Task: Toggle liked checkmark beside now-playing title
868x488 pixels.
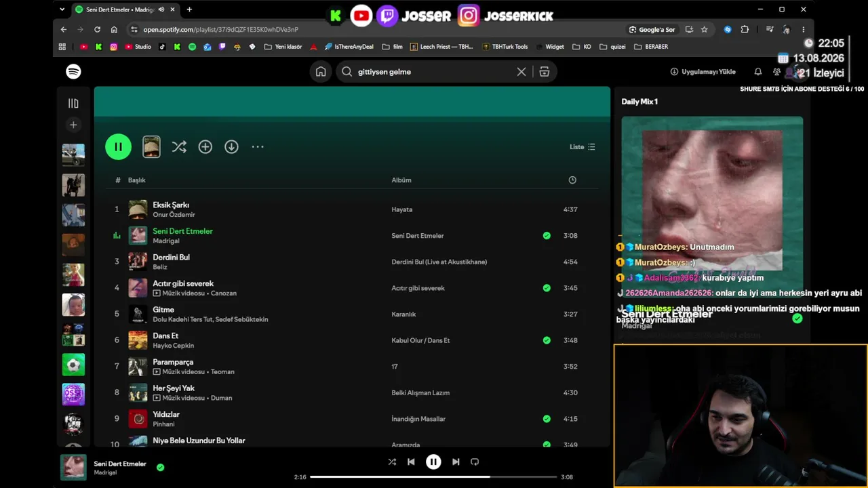Action: point(160,467)
